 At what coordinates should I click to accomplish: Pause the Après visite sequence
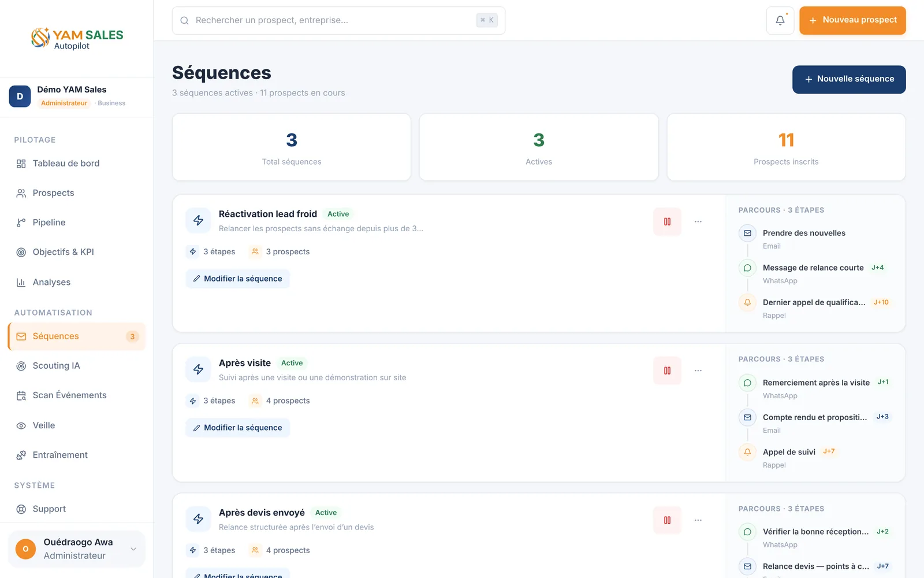[667, 370]
